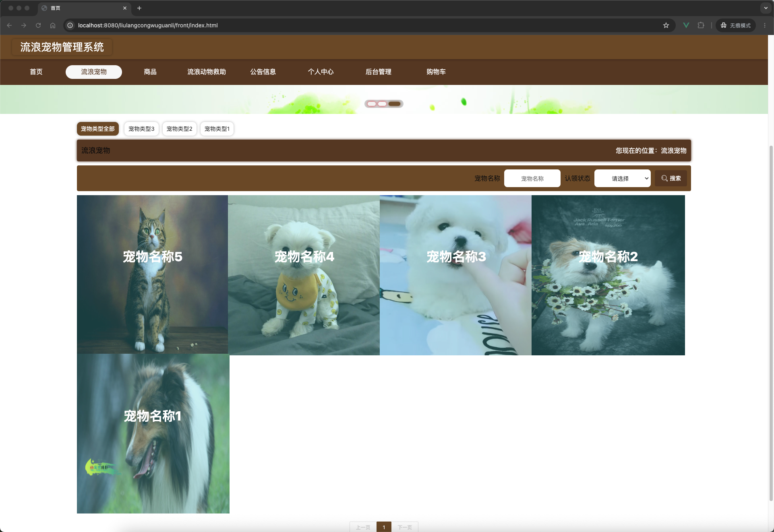Image resolution: width=774 pixels, height=532 pixels.
Task: Click the 流浪宠物管理系统 site title
Action: click(62, 47)
